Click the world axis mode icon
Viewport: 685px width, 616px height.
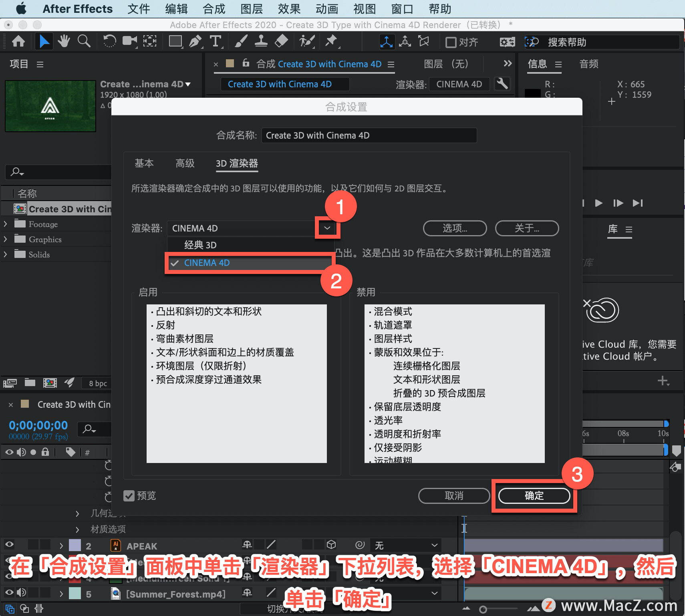click(405, 42)
